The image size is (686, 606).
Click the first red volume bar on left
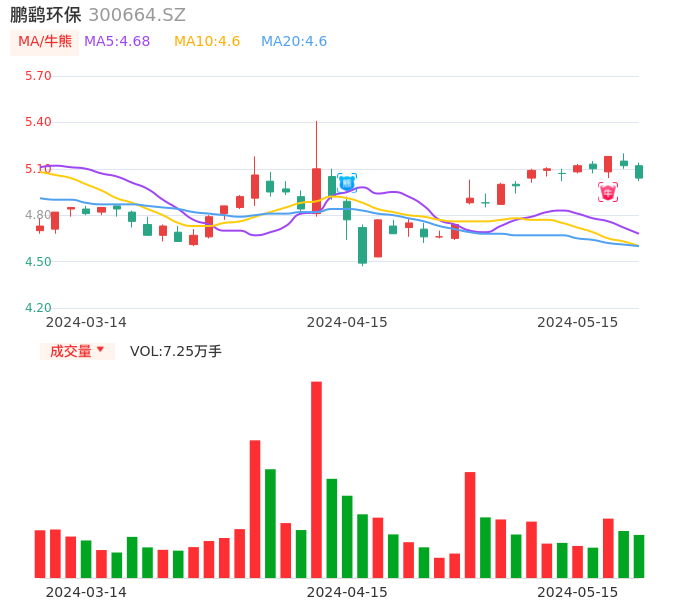pos(40,554)
